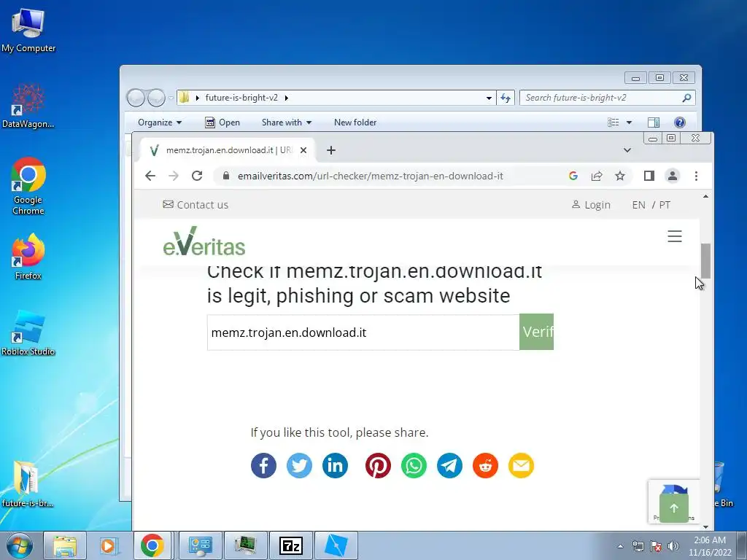Toggle preview pane in Explorer
Image resolution: width=747 pixels, height=560 pixels.
(x=654, y=122)
